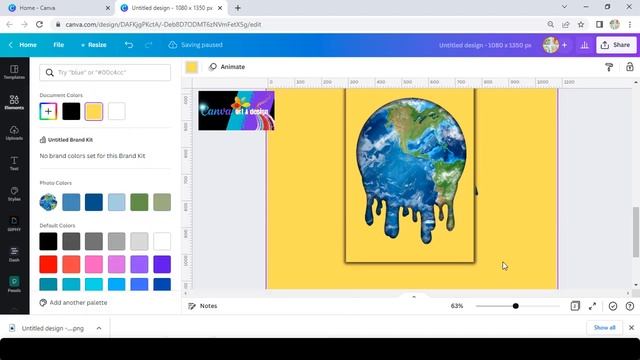Click the Earth photo thumbnail in Photo Colors
The image size is (640, 360).
[x=48, y=202]
